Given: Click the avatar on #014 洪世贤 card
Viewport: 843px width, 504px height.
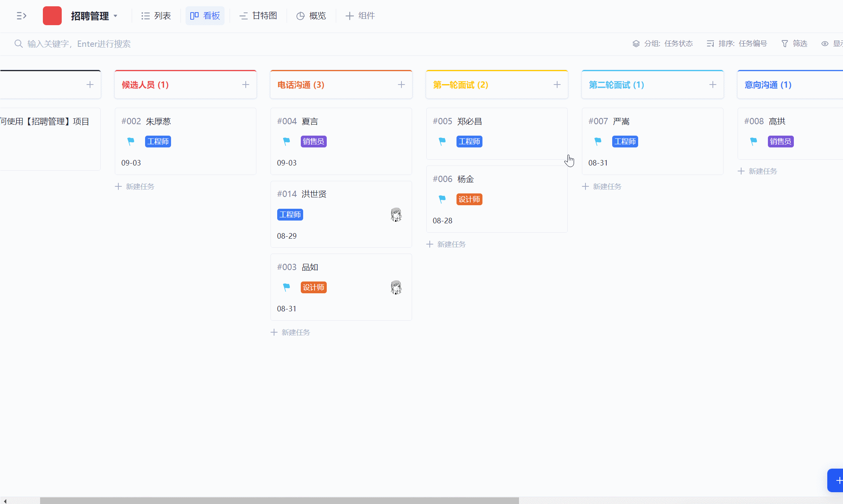Looking at the screenshot, I should click(396, 215).
